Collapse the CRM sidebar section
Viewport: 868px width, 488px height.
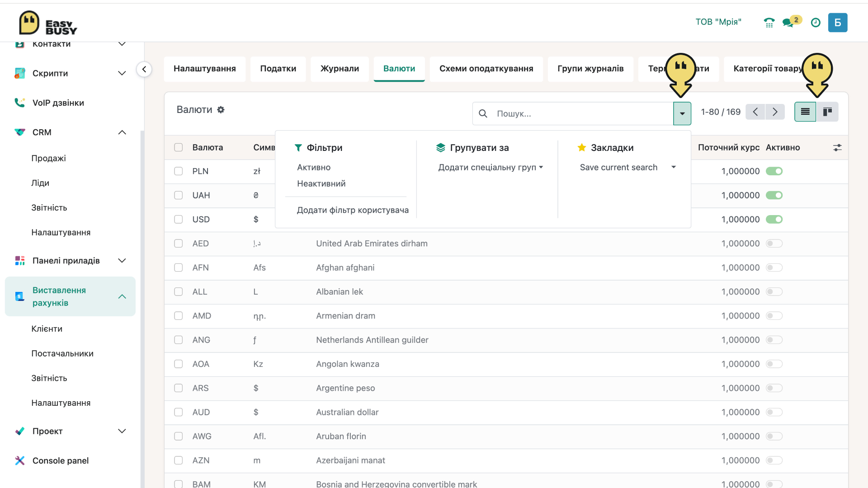122,132
